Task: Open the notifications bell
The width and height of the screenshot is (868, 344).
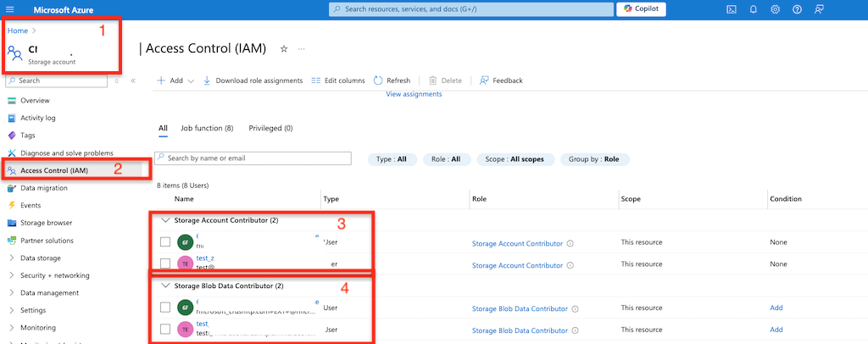Action: (x=754, y=9)
